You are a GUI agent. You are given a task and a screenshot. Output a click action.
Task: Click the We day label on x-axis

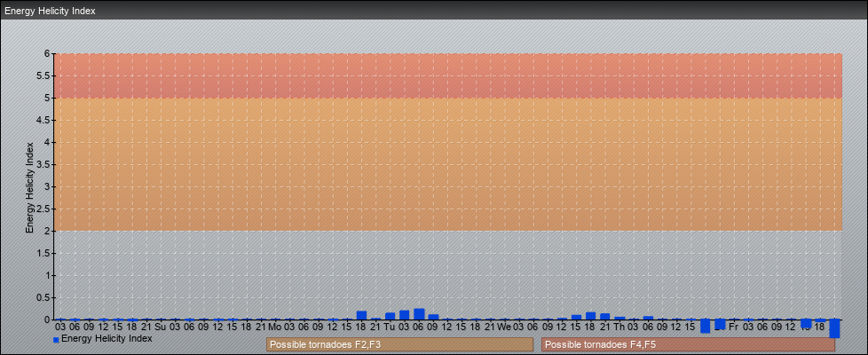tap(504, 327)
